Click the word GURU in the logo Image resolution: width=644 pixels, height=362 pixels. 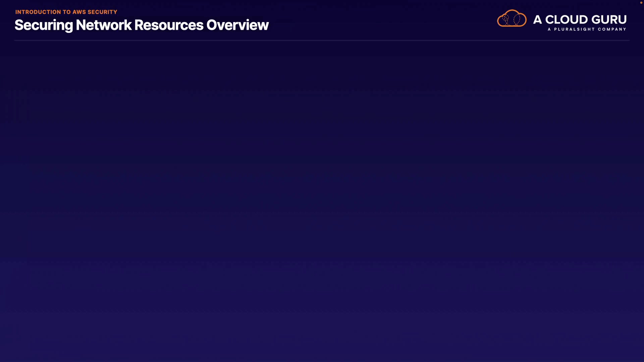(609, 20)
